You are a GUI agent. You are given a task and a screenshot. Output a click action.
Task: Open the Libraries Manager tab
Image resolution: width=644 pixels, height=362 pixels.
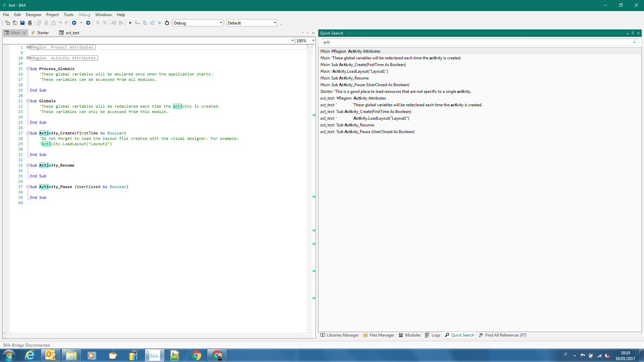coord(339,335)
